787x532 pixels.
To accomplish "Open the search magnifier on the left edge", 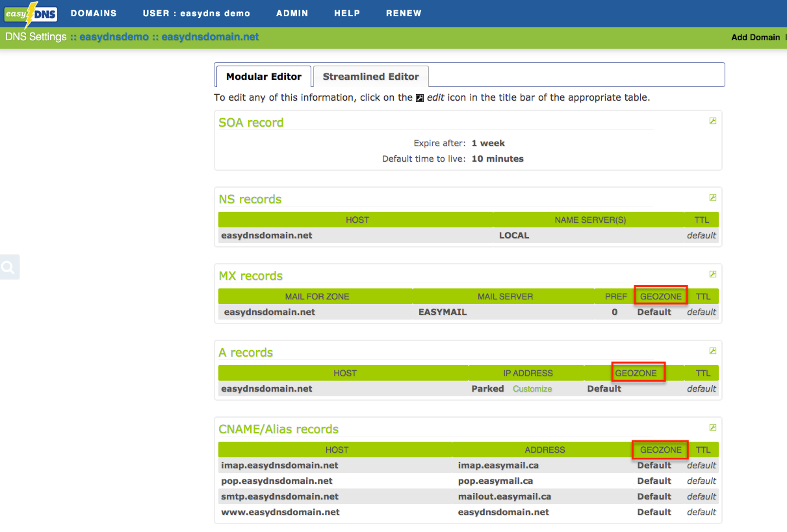I will 9,266.
